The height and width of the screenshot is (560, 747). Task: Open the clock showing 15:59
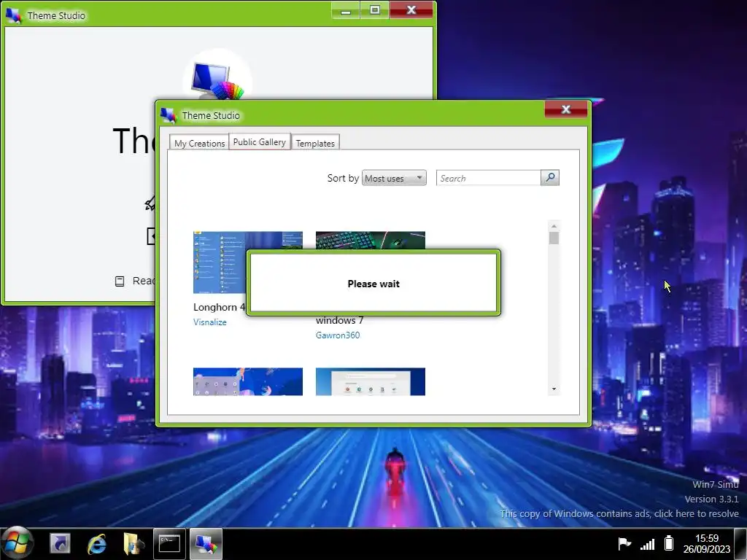coord(706,543)
